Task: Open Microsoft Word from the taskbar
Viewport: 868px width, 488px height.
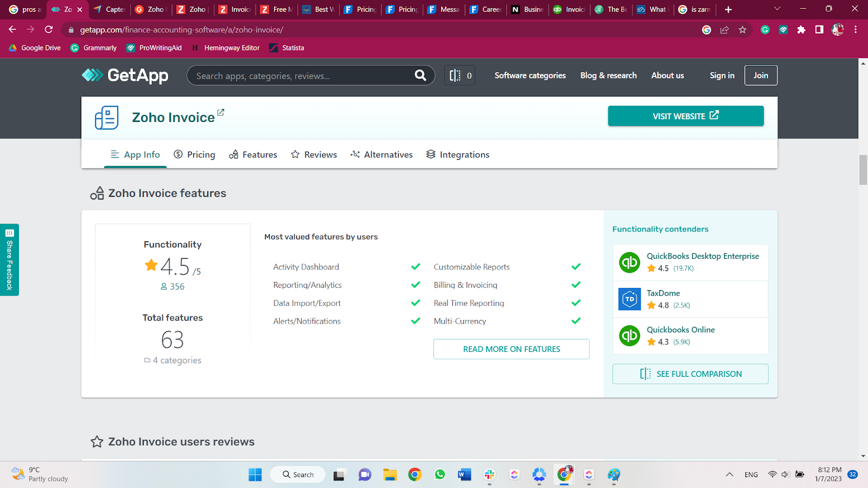Action: pyautogui.click(x=464, y=474)
